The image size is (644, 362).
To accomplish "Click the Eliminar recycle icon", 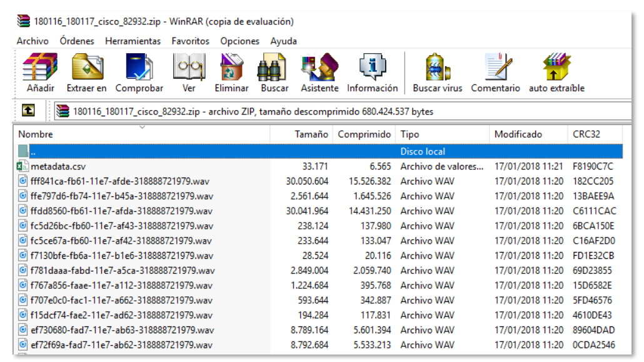I will [231, 73].
